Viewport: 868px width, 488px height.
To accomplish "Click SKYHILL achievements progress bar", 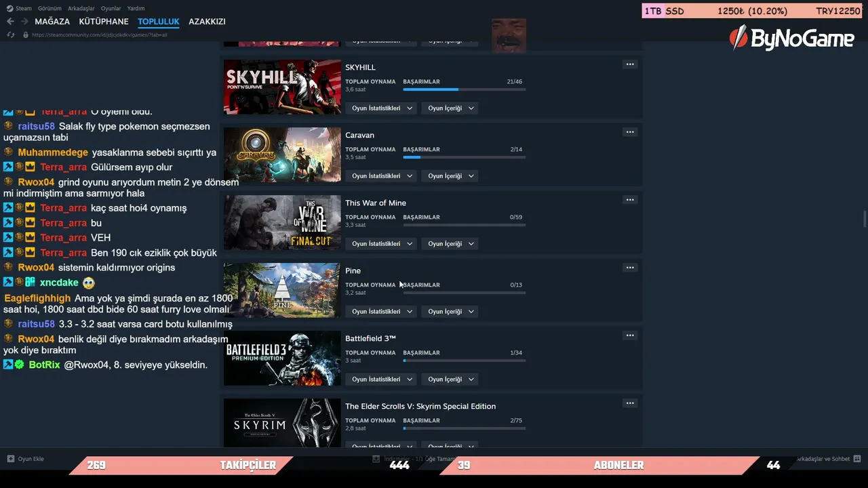I will pos(465,89).
